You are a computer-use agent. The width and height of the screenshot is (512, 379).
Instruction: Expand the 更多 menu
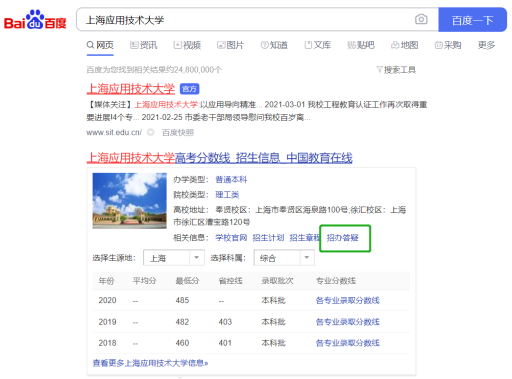point(486,45)
